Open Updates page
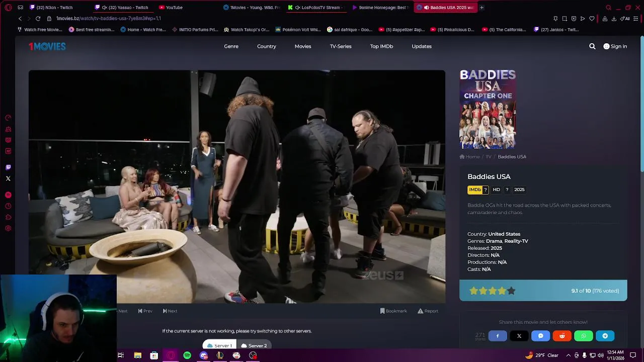Image resolution: width=644 pixels, height=362 pixels. coord(422,46)
